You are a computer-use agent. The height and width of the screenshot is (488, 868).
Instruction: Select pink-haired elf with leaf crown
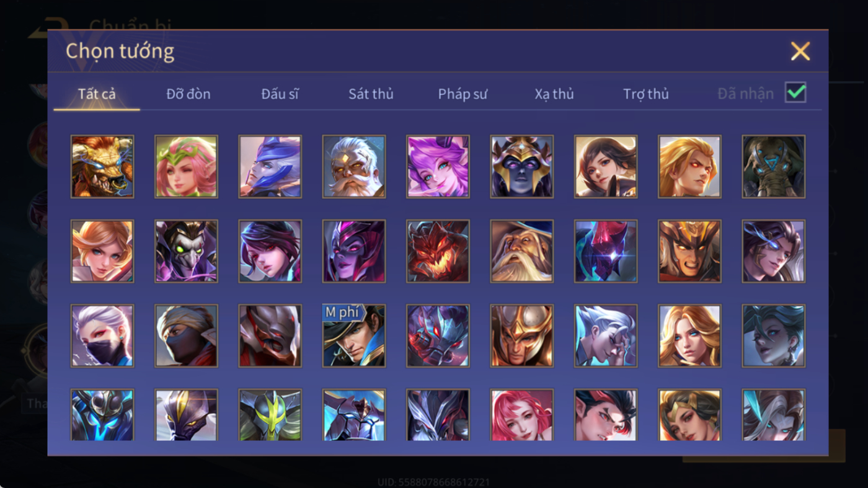click(x=186, y=167)
